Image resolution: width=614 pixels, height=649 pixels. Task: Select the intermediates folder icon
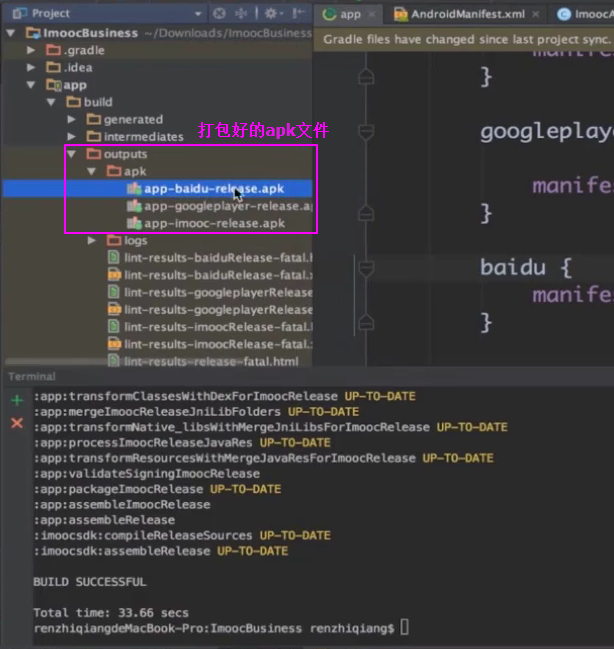click(94, 136)
